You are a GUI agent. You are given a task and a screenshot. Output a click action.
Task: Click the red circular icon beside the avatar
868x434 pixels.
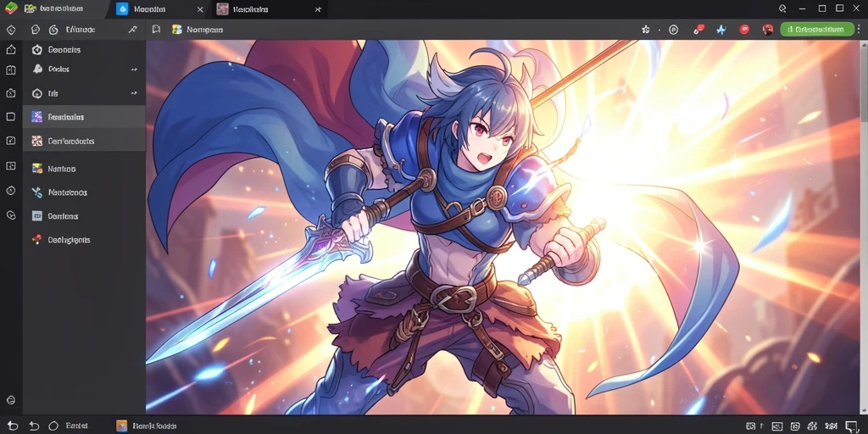(x=744, y=30)
